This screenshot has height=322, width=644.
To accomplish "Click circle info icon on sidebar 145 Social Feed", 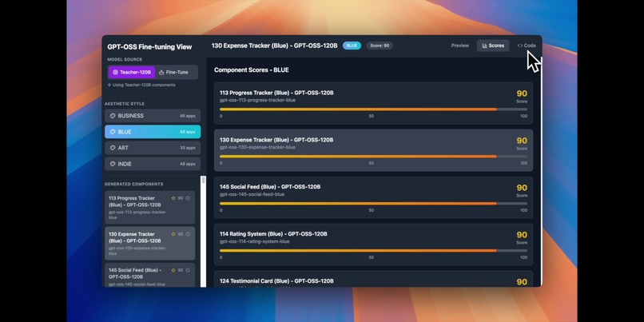I will click(188, 270).
